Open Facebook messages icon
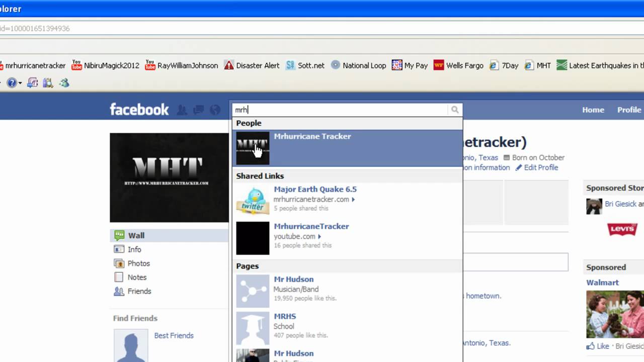 [199, 110]
